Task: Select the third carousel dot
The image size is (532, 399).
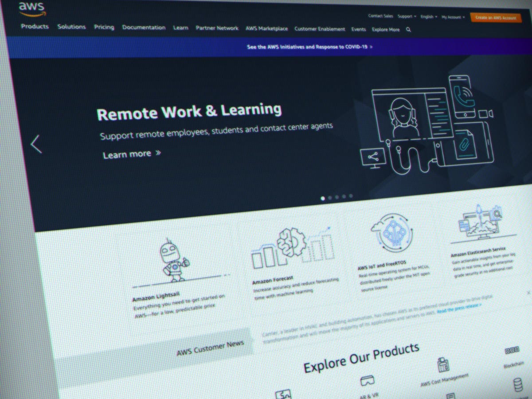Action: pyautogui.click(x=337, y=197)
